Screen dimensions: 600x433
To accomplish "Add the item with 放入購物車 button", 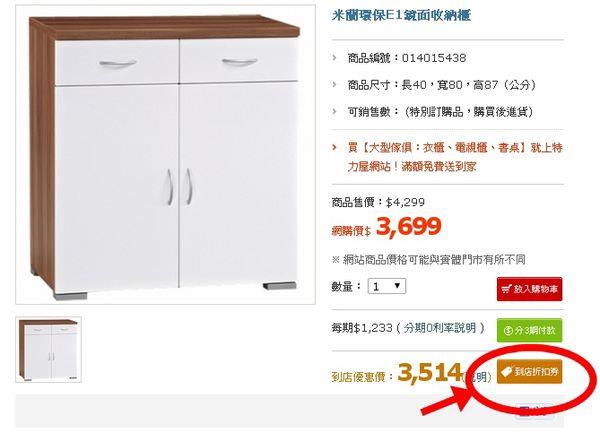I will click(530, 289).
